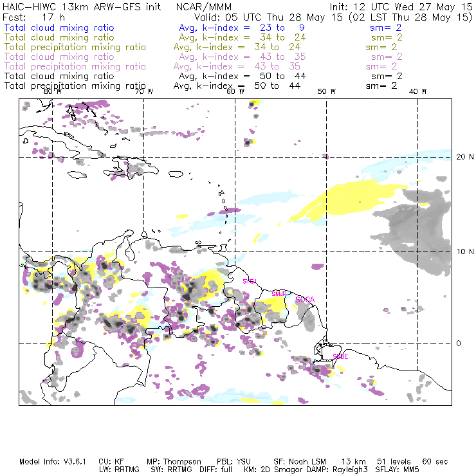Viewport: 476px width, 476px height.
Task: Click the 'KM: 2D Smagor' footer text
Action: tap(272, 470)
